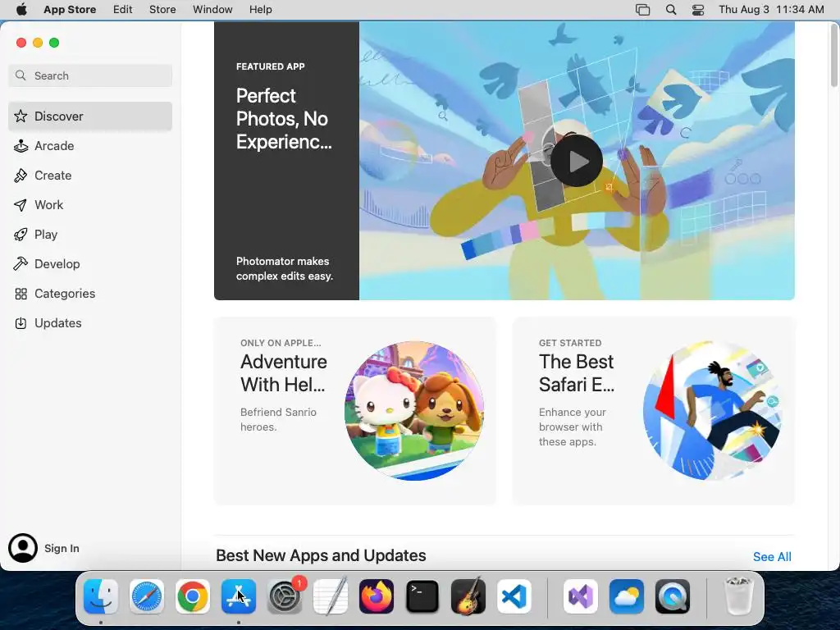The image size is (840, 630).
Task: Open TextEdit from the Dock
Action: pos(331,596)
